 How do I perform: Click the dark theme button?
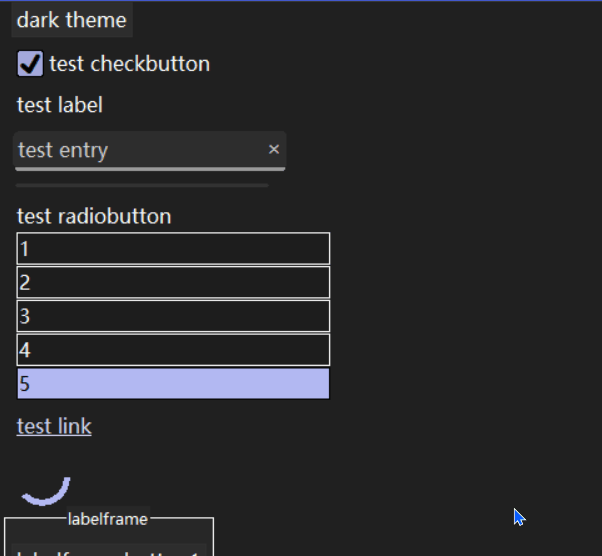point(72,20)
